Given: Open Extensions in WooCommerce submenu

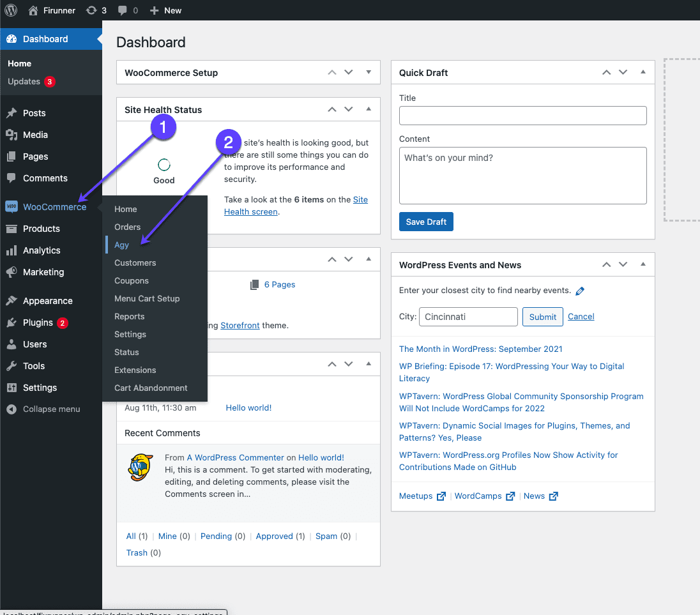Looking at the screenshot, I should click(135, 370).
